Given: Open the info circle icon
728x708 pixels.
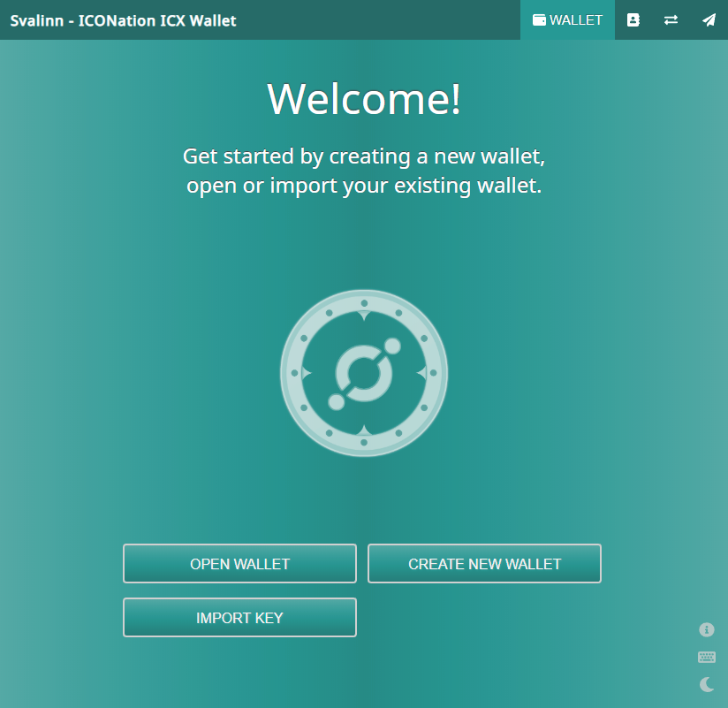Looking at the screenshot, I should [x=707, y=629].
